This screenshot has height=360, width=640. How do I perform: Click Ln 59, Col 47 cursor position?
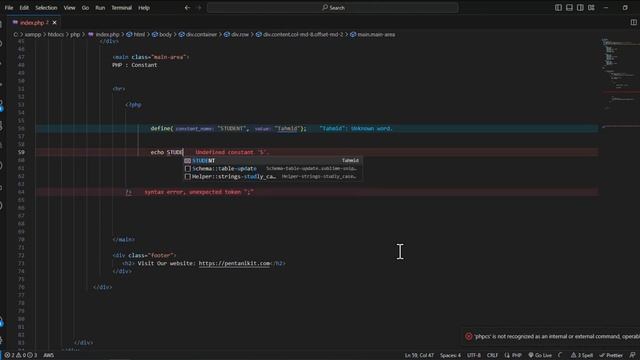click(419, 355)
